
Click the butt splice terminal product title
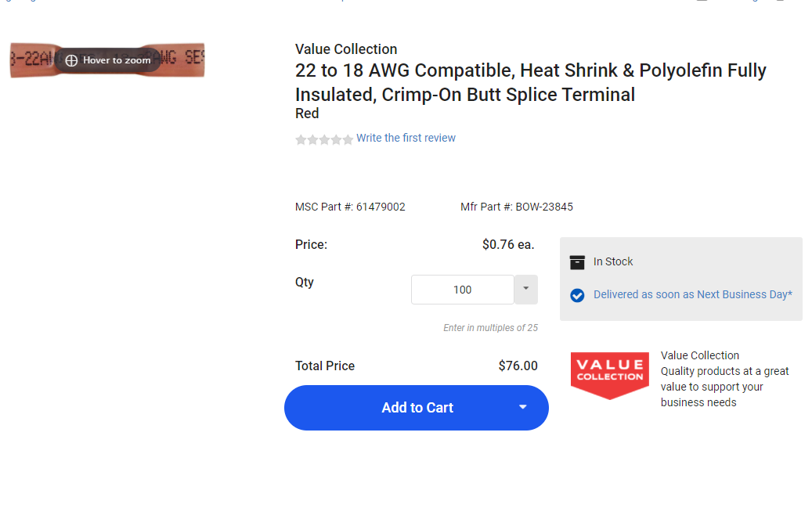tap(530, 82)
